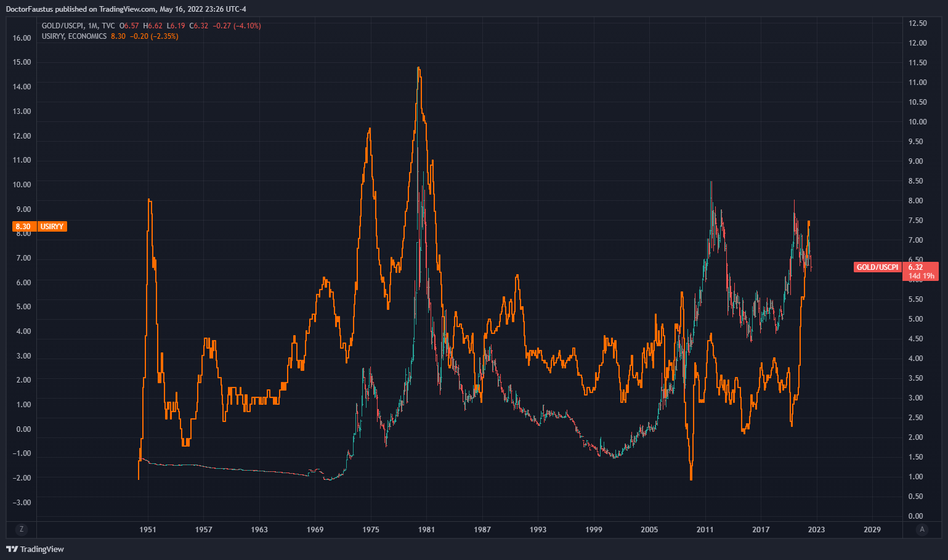Click the 2011 label on time axis
This screenshot has height=560, width=948.
[705, 529]
